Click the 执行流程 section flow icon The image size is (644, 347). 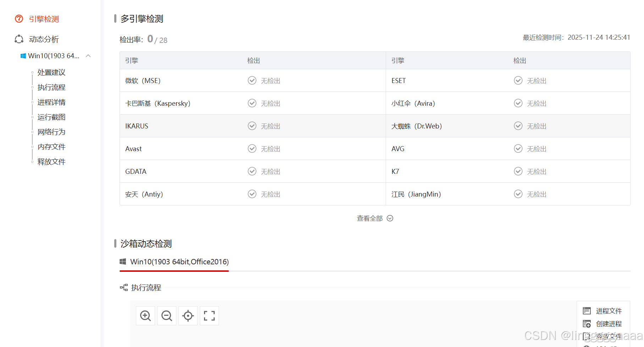124,287
